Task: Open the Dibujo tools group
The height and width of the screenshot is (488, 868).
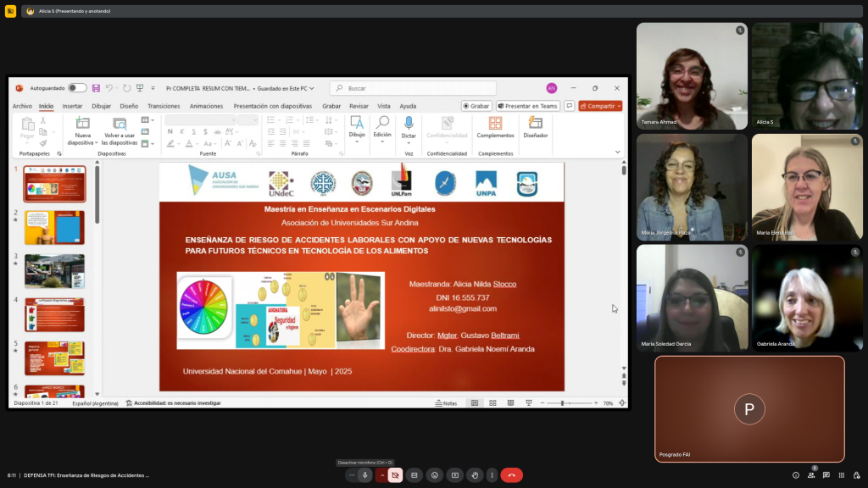Action: [357, 129]
